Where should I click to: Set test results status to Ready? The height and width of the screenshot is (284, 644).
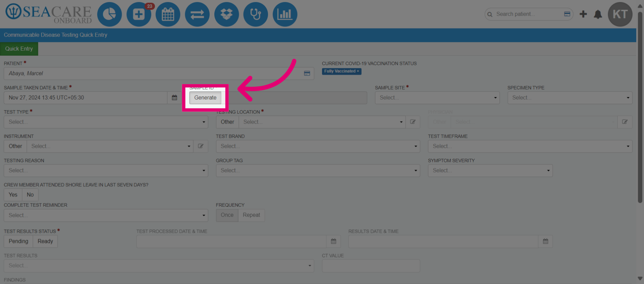(x=45, y=241)
